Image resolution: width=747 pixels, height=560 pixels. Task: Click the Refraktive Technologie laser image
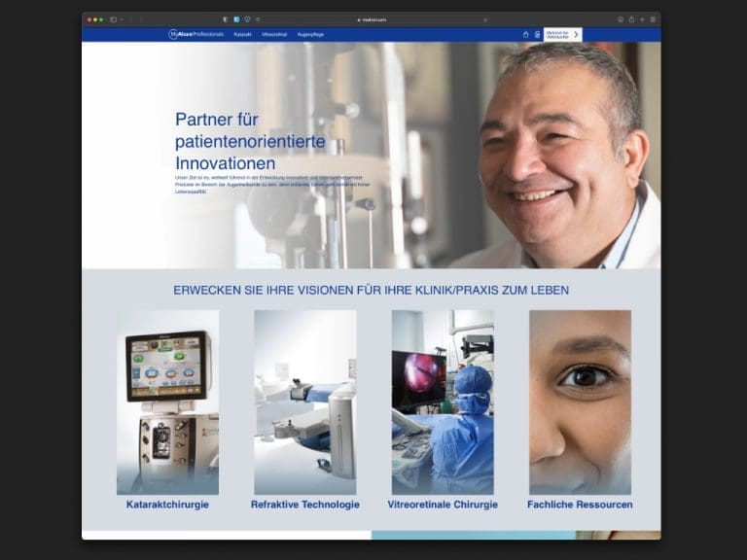(305, 402)
